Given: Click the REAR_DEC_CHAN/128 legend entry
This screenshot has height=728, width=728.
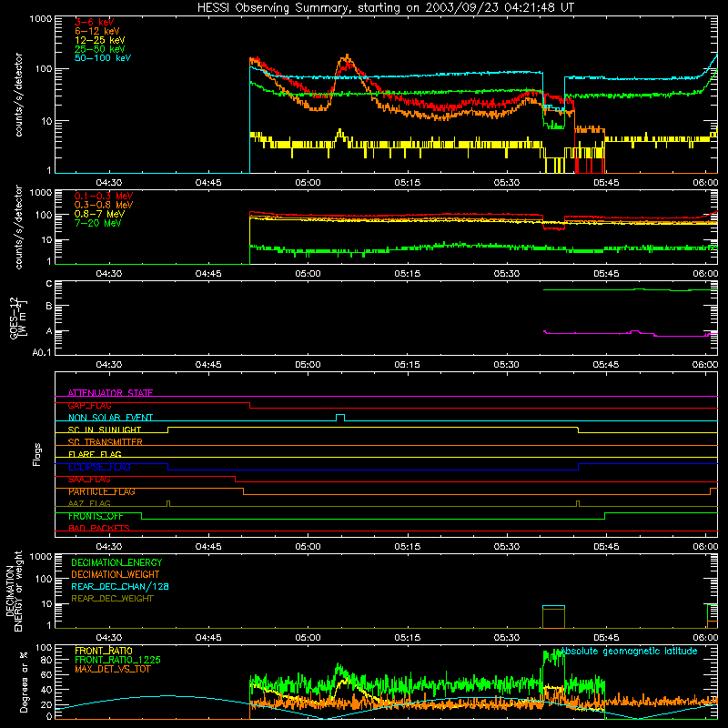Looking at the screenshot, I should (x=120, y=586).
